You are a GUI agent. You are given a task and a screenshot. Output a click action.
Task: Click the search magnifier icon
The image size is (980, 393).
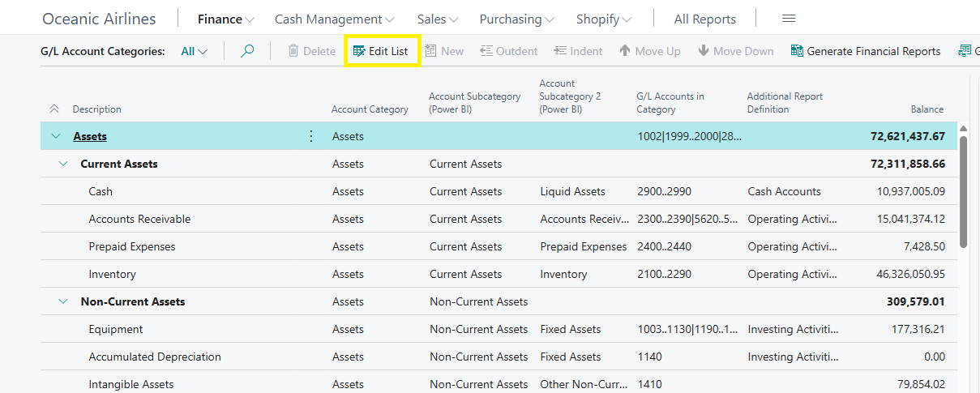(x=247, y=51)
